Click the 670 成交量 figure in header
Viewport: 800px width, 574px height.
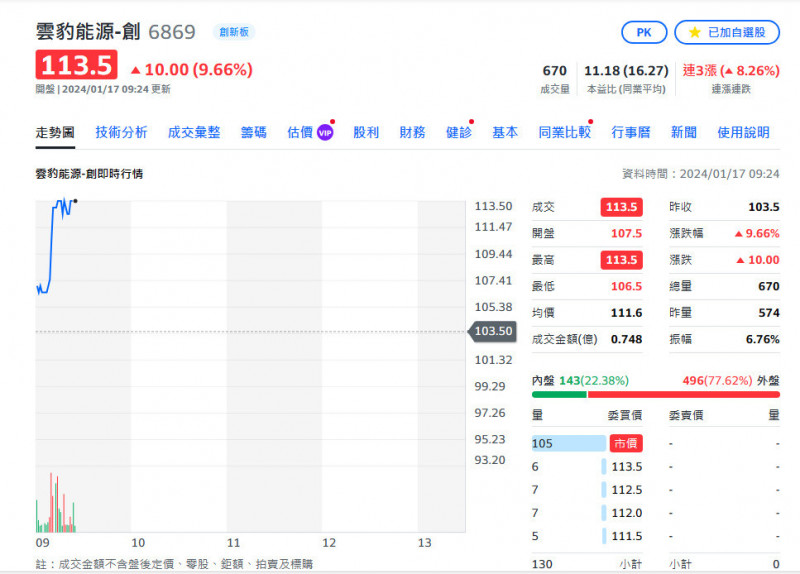coord(555,71)
